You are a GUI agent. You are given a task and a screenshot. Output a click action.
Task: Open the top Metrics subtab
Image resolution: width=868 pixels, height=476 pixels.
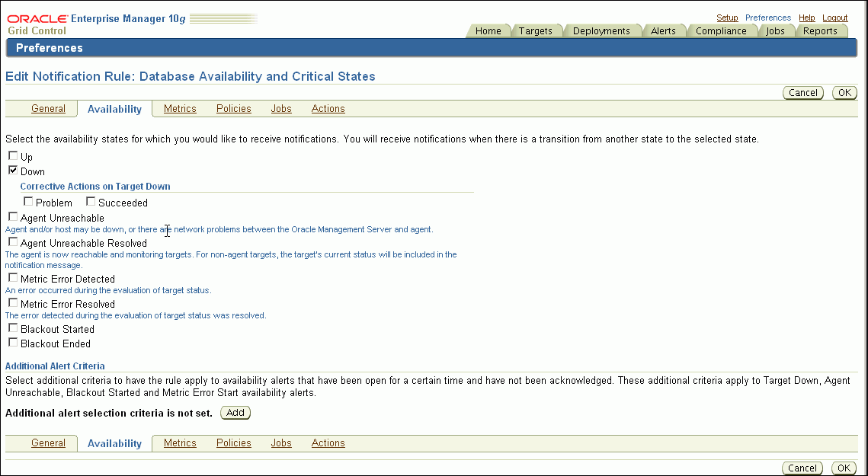pyautogui.click(x=180, y=108)
